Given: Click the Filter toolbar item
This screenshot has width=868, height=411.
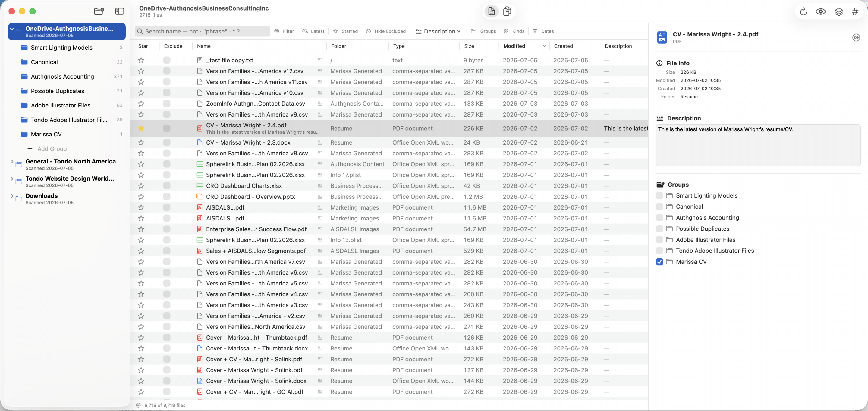Looking at the screenshot, I should 284,31.
